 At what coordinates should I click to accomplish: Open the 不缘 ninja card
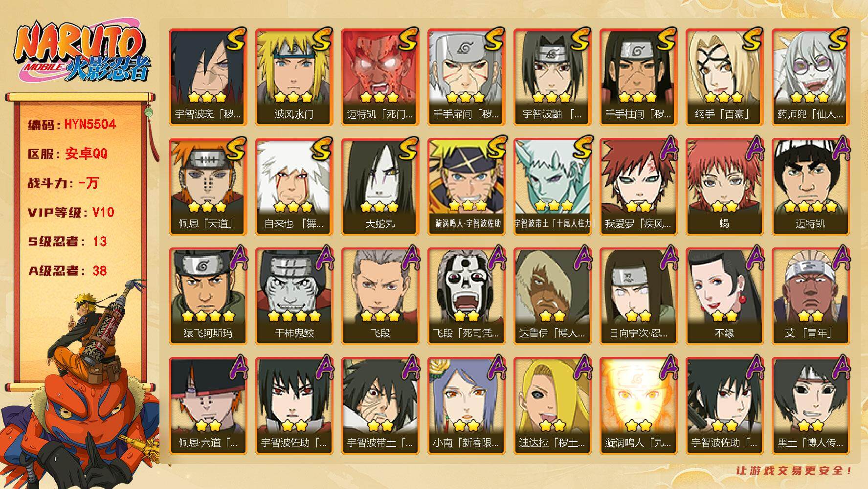point(724,296)
